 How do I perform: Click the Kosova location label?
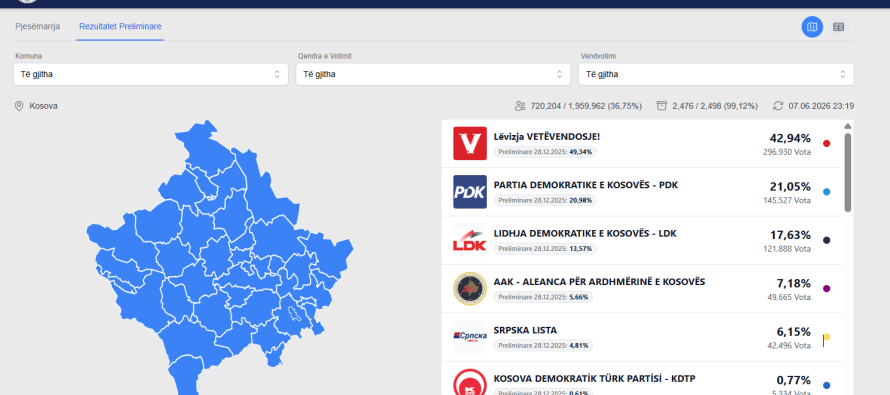[x=43, y=106]
